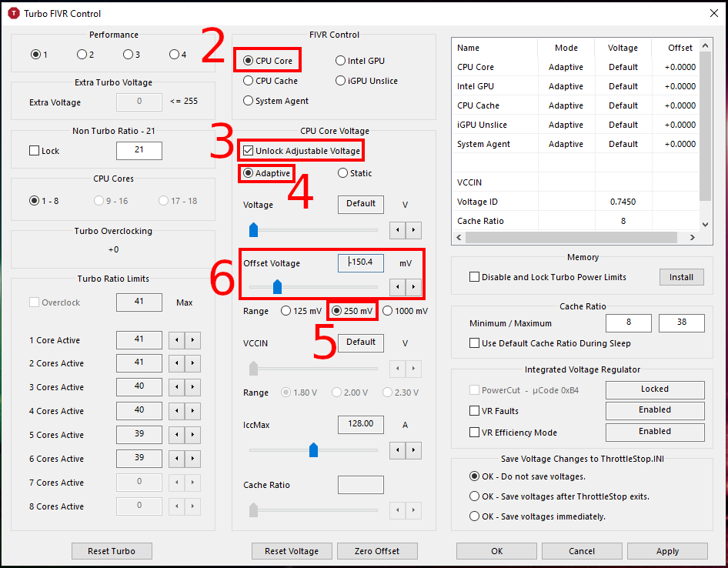
Task: Select the CPU Core radio button
Action: coord(268,60)
